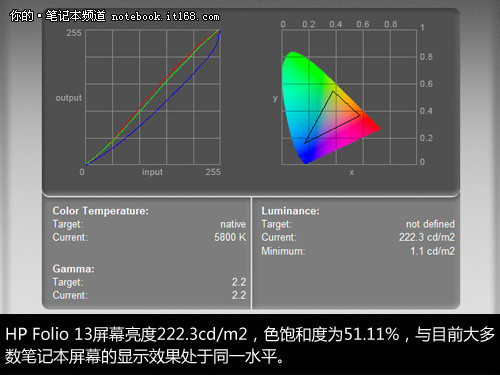Screen dimensions: 500x375
Task: Click the CIE chromaticity color gamut diagram
Action: click(x=349, y=97)
